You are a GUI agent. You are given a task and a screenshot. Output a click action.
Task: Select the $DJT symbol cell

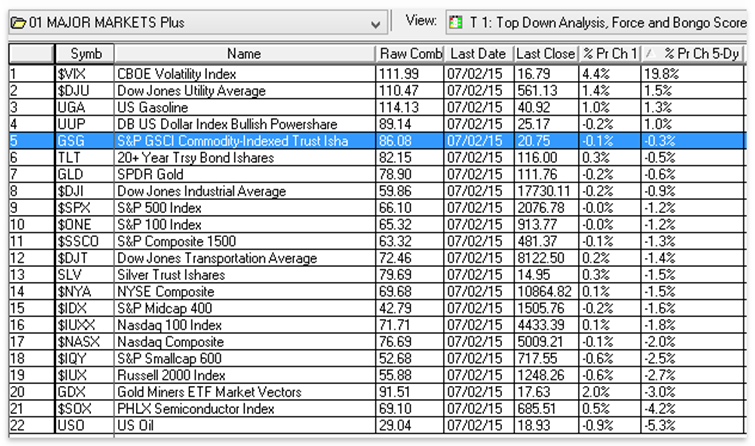pyautogui.click(x=85, y=258)
